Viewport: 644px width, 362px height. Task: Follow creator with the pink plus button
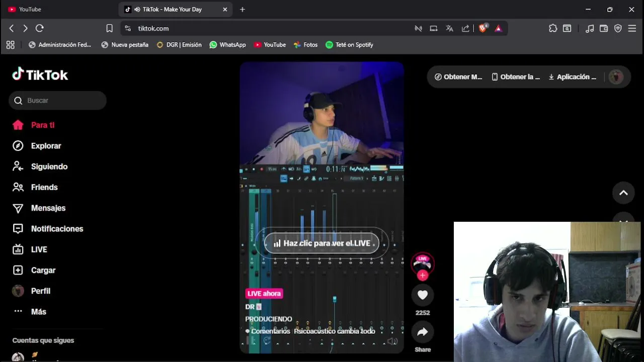tap(423, 276)
